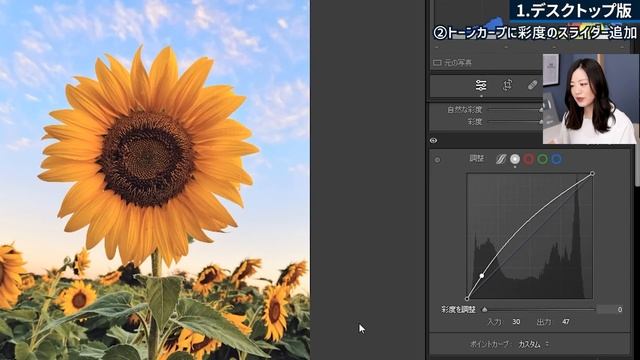Toggle the tone curve panel eye icon
The height and width of the screenshot is (360, 640).
pyautogui.click(x=433, y=140)
